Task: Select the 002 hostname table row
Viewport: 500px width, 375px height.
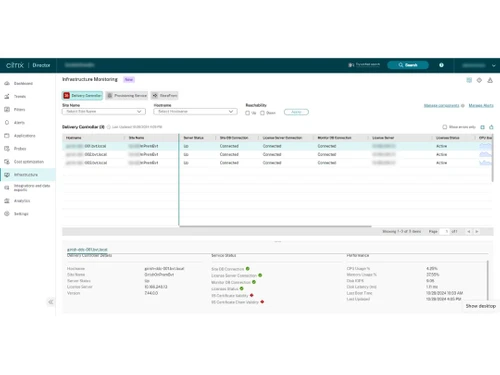Action: [277, 154]
